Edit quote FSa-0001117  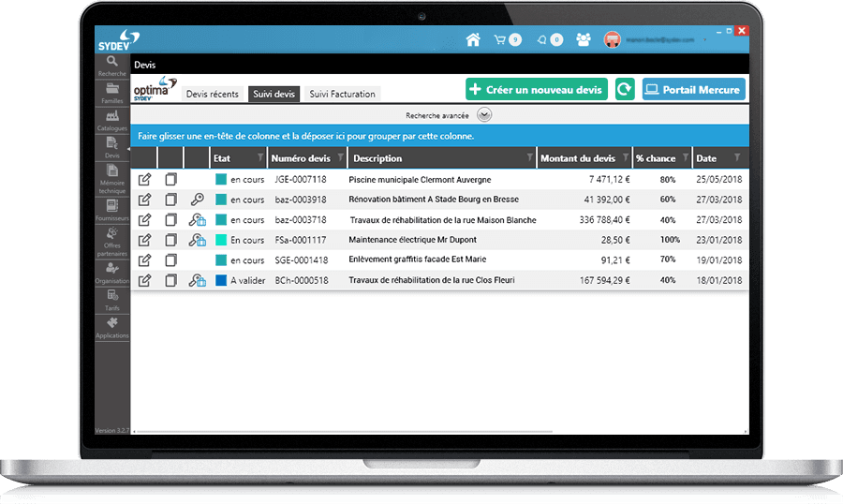[x=144, y=240]
